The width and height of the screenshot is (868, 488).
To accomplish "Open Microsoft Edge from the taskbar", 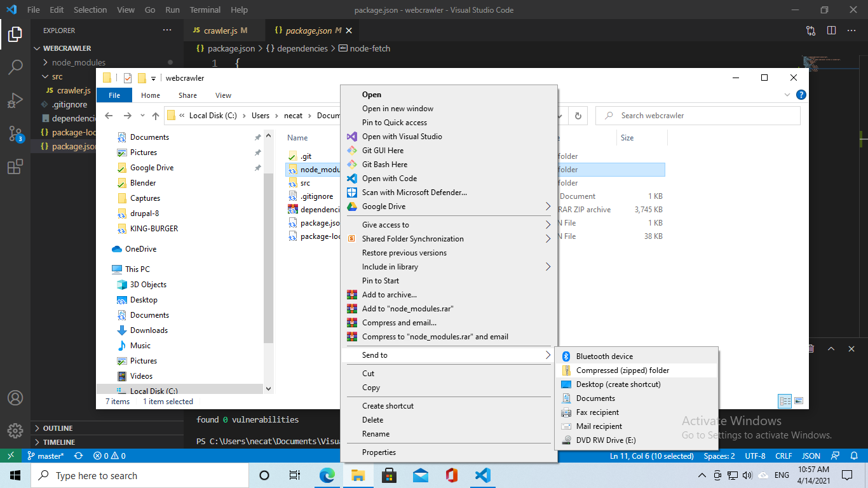I will (x=327, y=475).
